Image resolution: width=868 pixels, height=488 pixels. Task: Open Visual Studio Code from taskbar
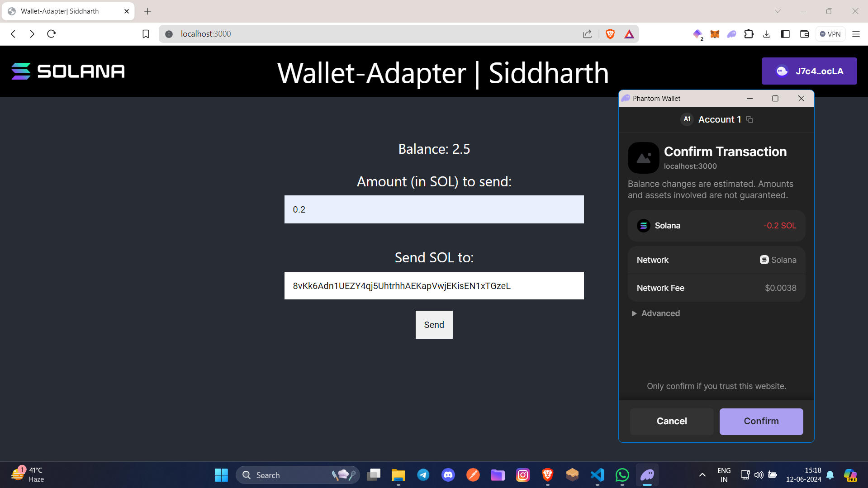point(597,475)
